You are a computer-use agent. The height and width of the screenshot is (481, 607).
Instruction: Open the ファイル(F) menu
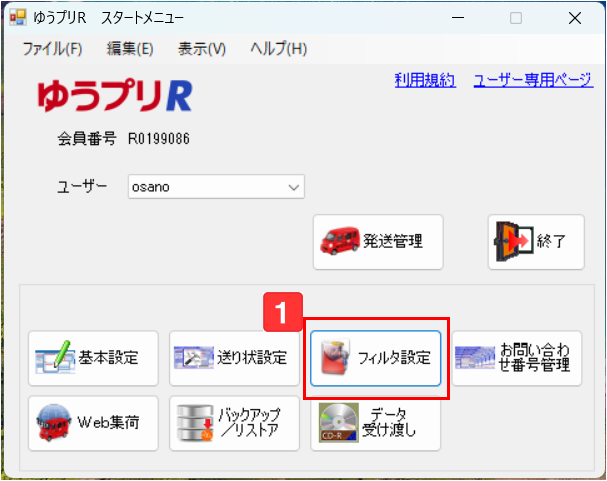point(52,49)
